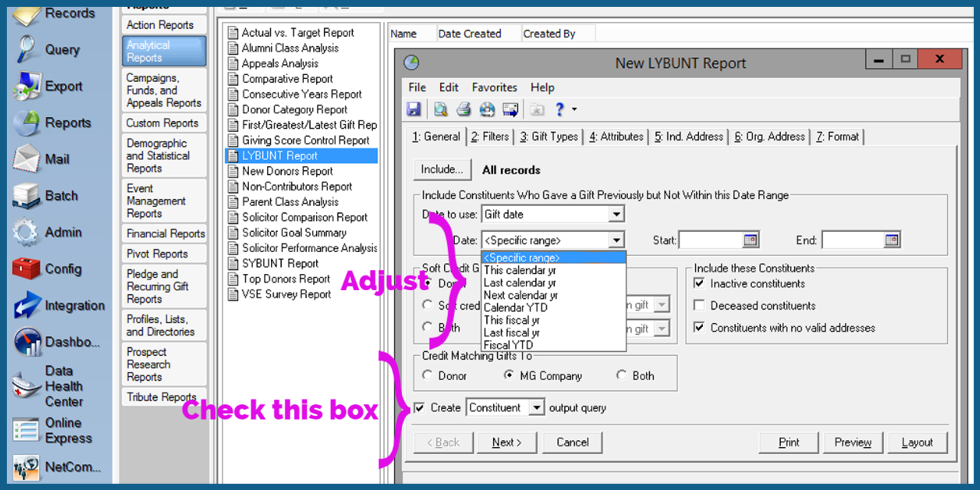The image size is (980, 490).
Task: Toggle Constituents with no valid addresses
Action: 700,328
